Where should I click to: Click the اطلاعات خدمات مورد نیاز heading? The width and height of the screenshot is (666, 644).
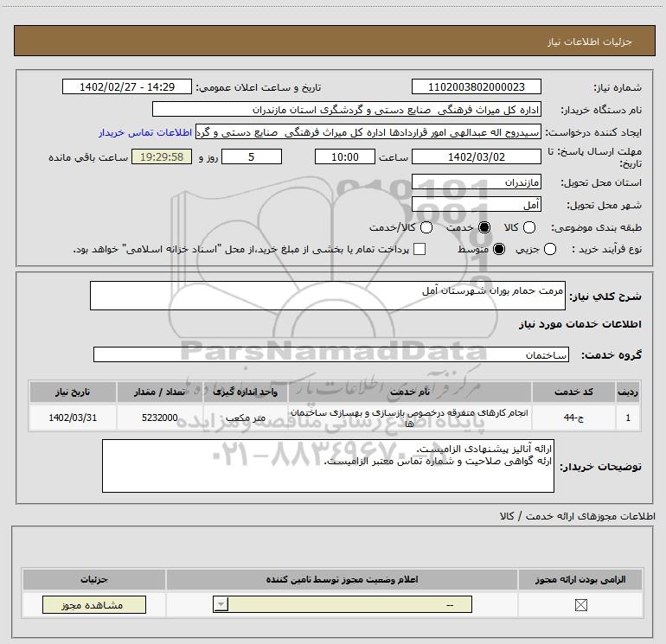click(580, 324)
